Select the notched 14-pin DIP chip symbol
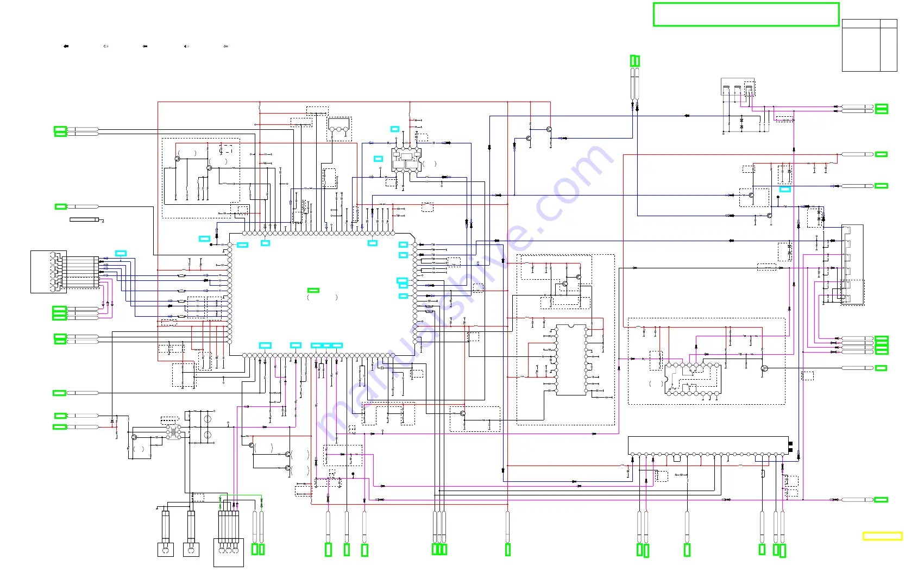This screenshot has height=578, width=924. coord(571,360)
